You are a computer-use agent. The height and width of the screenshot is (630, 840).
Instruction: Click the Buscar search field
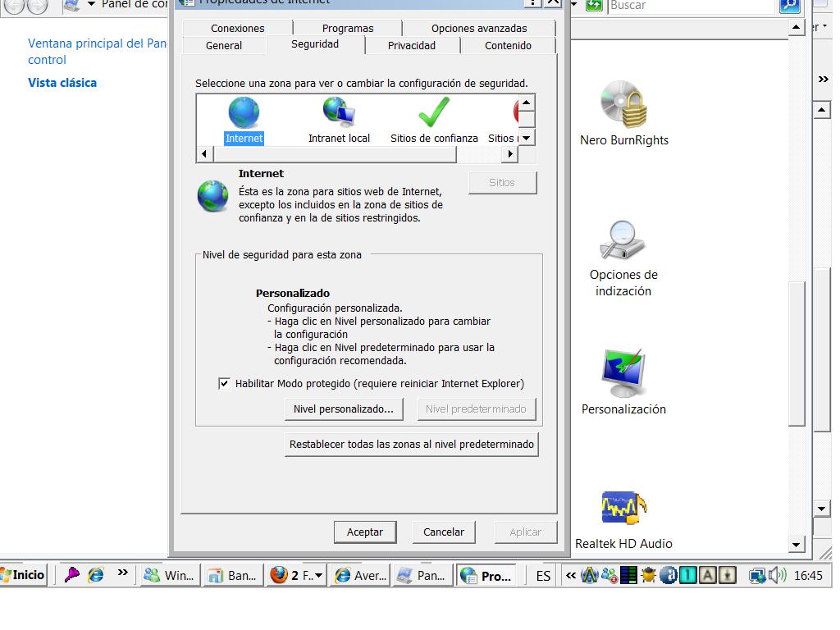(691, 6)
